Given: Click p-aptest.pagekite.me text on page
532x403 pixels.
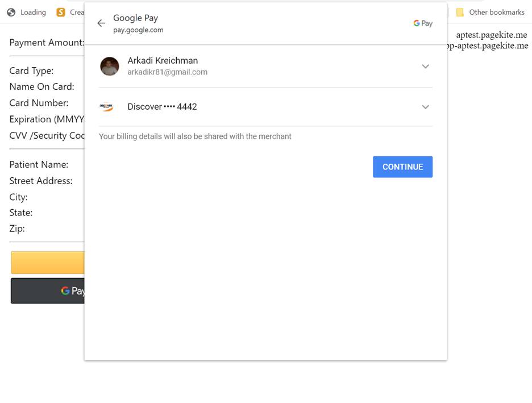Looking at the screenshot, I should point(488,45).
